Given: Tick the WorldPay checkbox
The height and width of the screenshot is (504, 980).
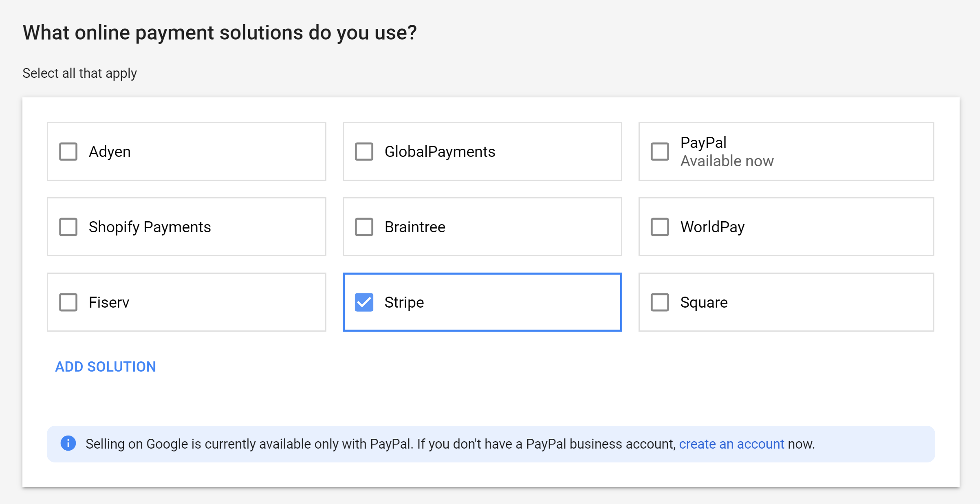Looking at the screenshot, I should point(660,227).
